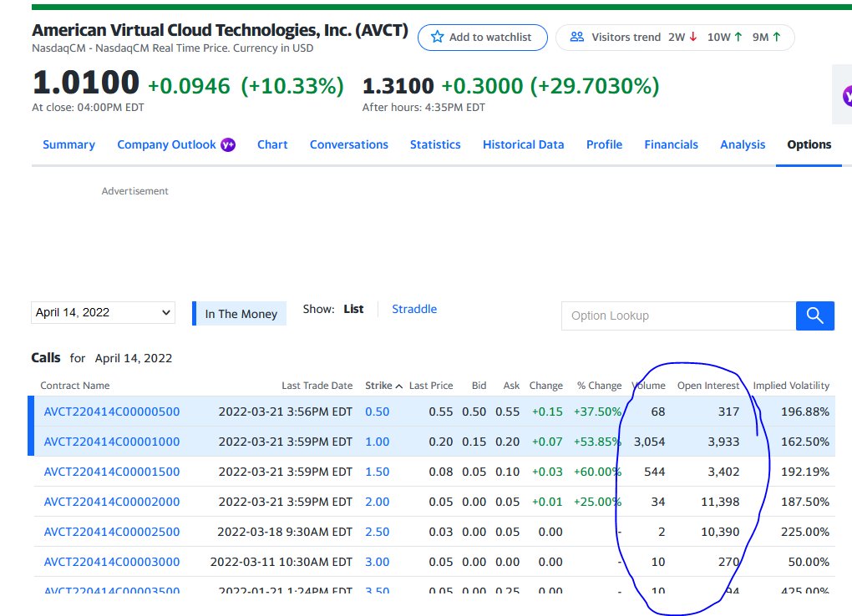Open contract AVCT220414C00002000
This screenshot has width=852, height=616.
[x=112, y=502]
